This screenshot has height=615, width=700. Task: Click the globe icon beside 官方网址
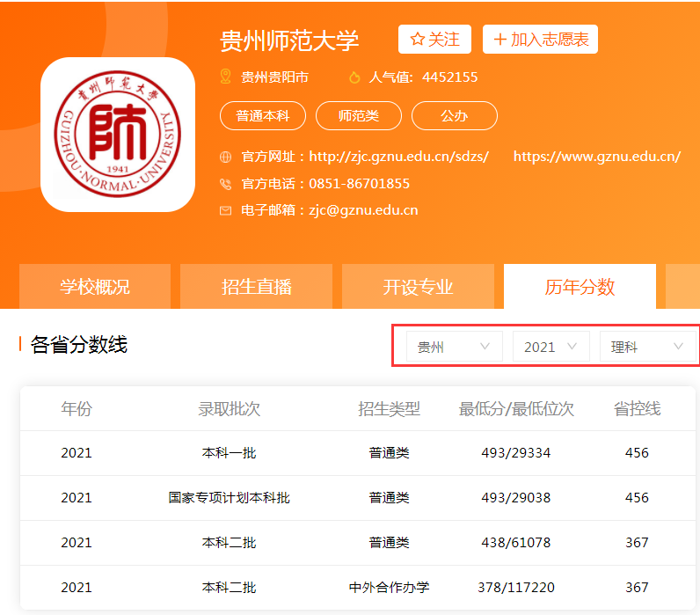pos(225,157)
